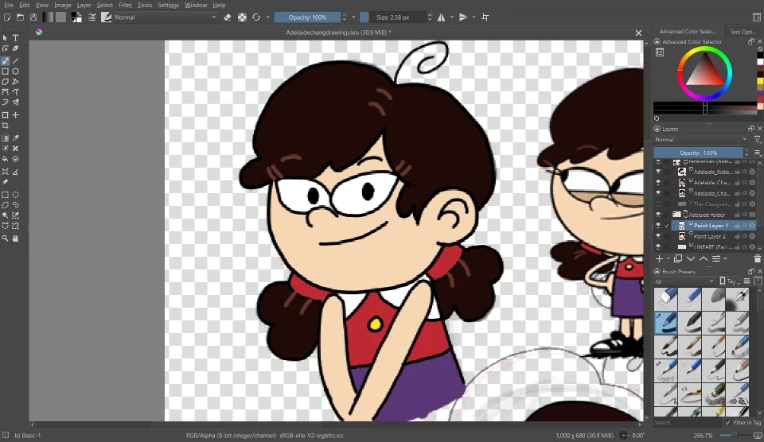This screenshot has width=764, height=442.
Task: Select the Rectangular Selection tool
Action: 5,194
